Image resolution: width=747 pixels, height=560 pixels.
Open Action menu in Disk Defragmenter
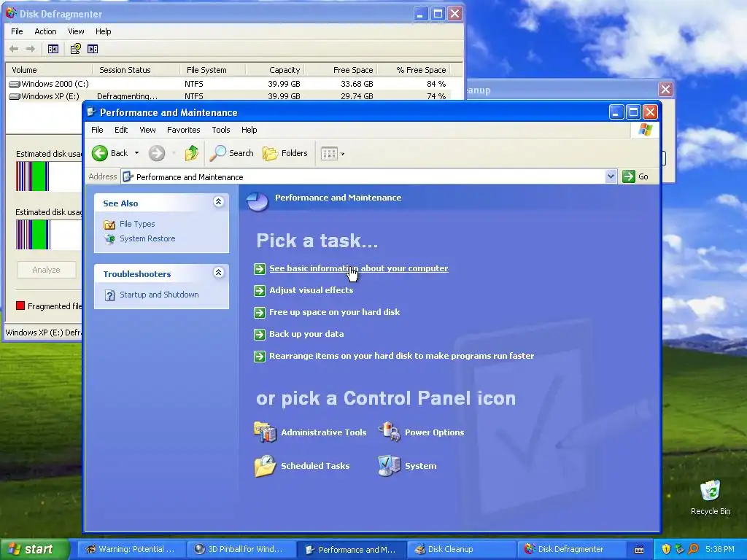(45, 31)
